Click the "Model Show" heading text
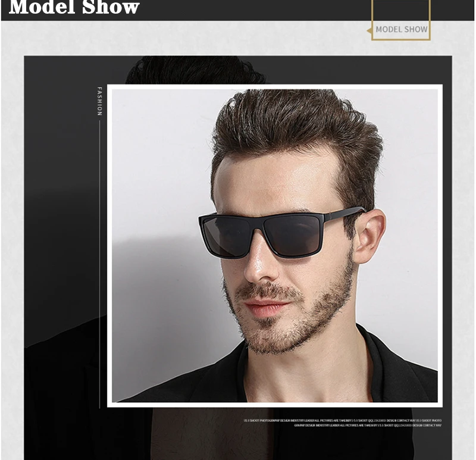Image resolution: width=476 pixels, height=460 pixels. point(74,7)
